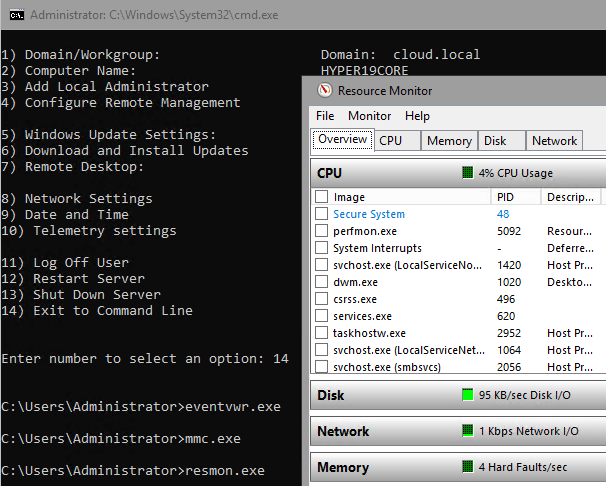Click PID 2056 in the process list

point(509,367)
